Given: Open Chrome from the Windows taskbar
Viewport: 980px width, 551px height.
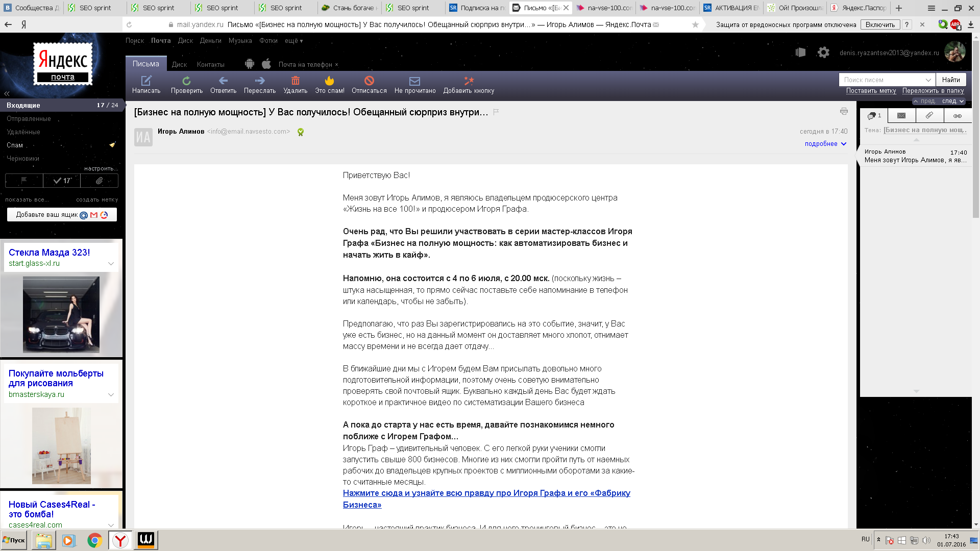Looking at the screenshot, I should click(94, 540).
